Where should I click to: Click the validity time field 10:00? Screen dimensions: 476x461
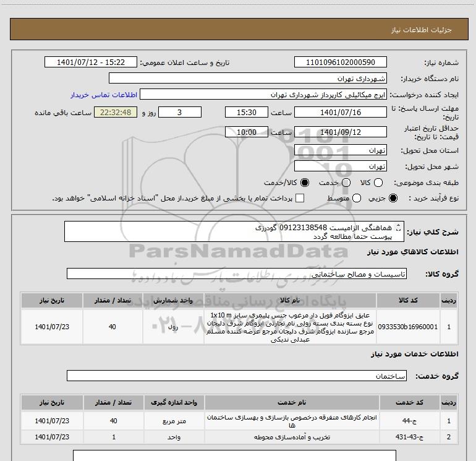click(247, 132)
